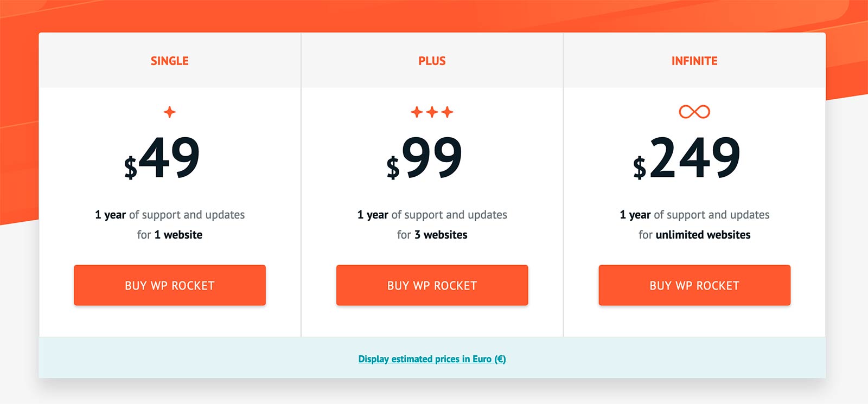Select the PLUS plan header

(x=432, y=61)
